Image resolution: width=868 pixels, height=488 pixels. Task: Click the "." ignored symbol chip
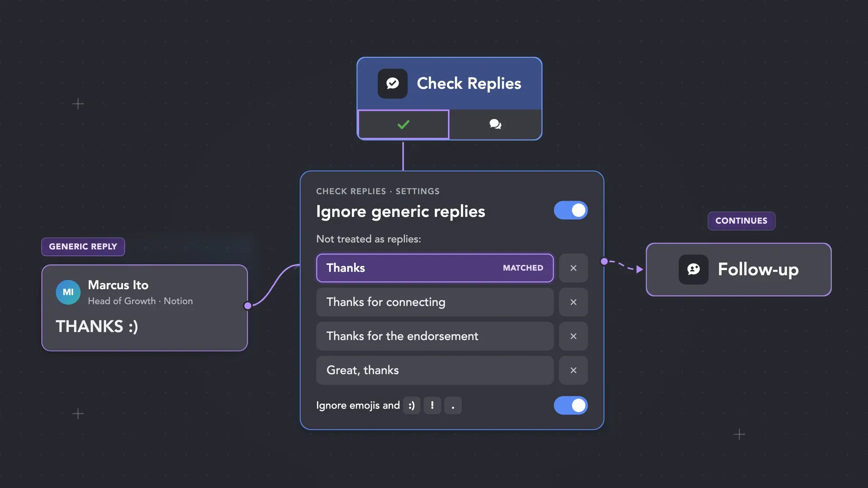click(x=453, y=405)
